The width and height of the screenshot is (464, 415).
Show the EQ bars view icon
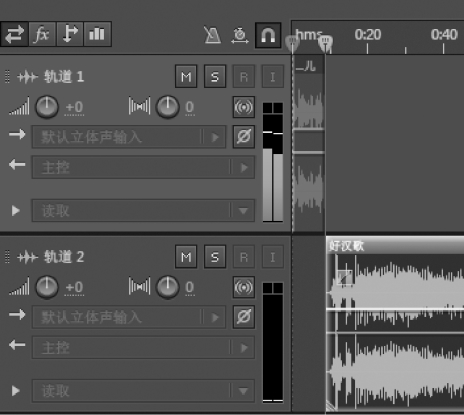(x=97, y=34)
